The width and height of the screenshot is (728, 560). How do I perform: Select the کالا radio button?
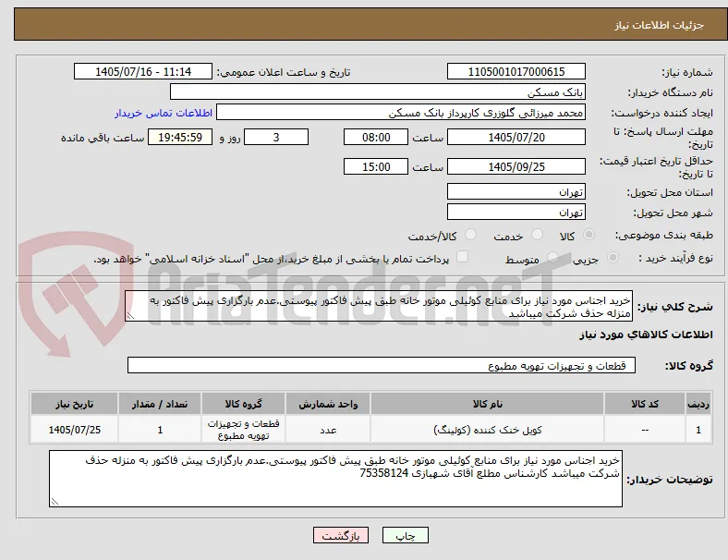coord(588,235)
